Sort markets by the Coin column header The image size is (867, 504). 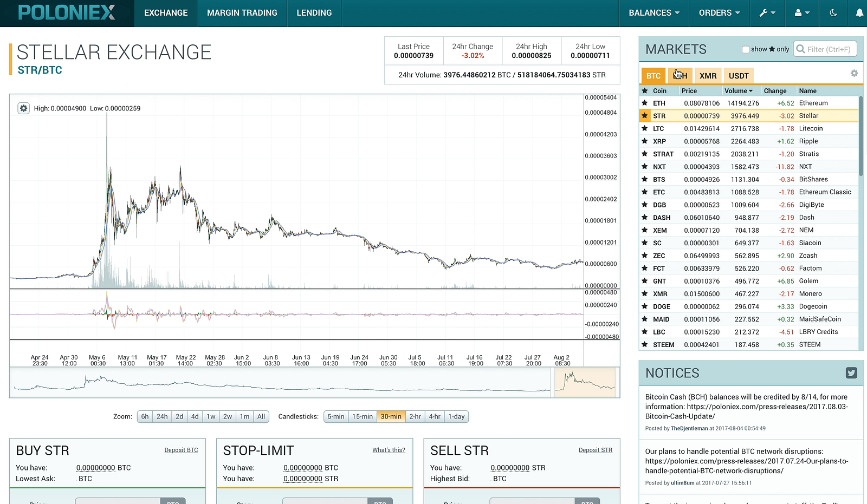(659, 91)
